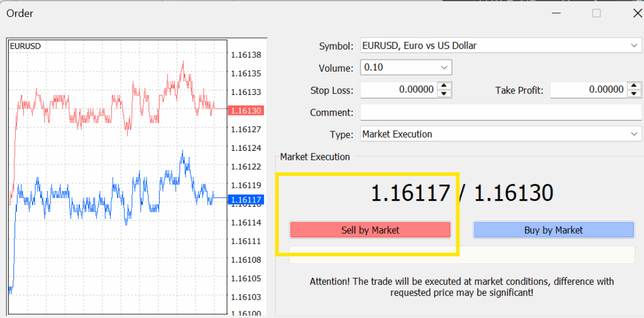This screenshot has height=318, width=644.
Task: Click inside the Take Profit value field
Action: point(587,90)
